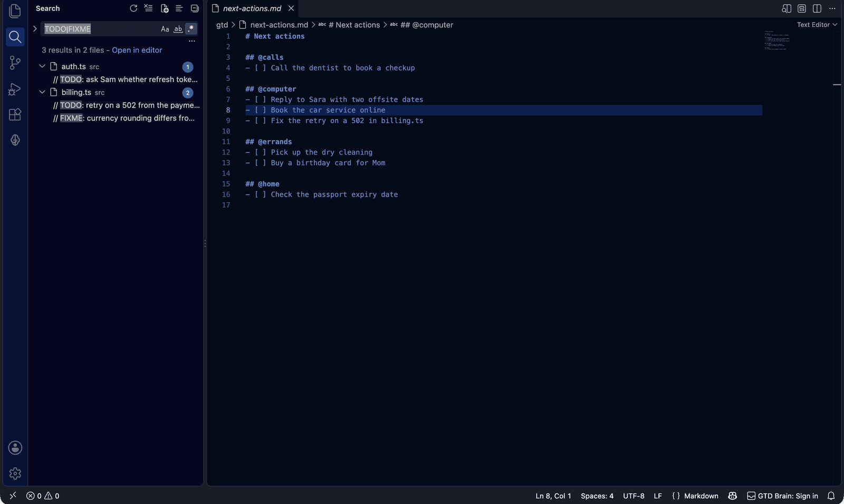Open the Explorer view in activity bar
Image resolution: width=844 pixels, height=504 pixels.
tap(15, 11)
